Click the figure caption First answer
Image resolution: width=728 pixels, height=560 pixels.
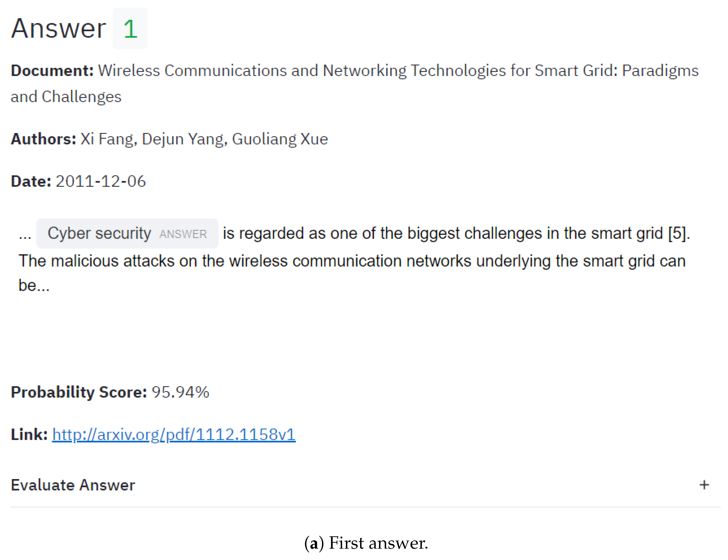click(366, 543)
